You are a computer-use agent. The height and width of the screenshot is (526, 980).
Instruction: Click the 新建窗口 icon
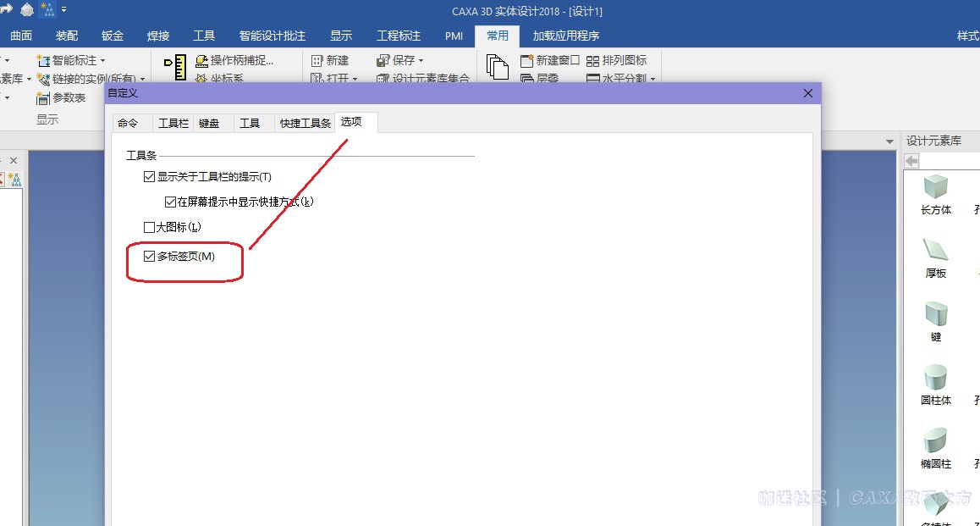click(x=527, y=61)
